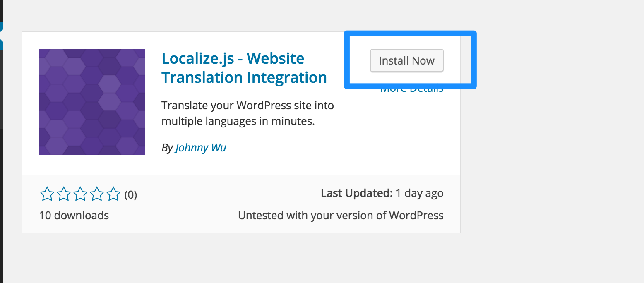
Task: Click the highlighted Install Now area
Action: point(406,60)
